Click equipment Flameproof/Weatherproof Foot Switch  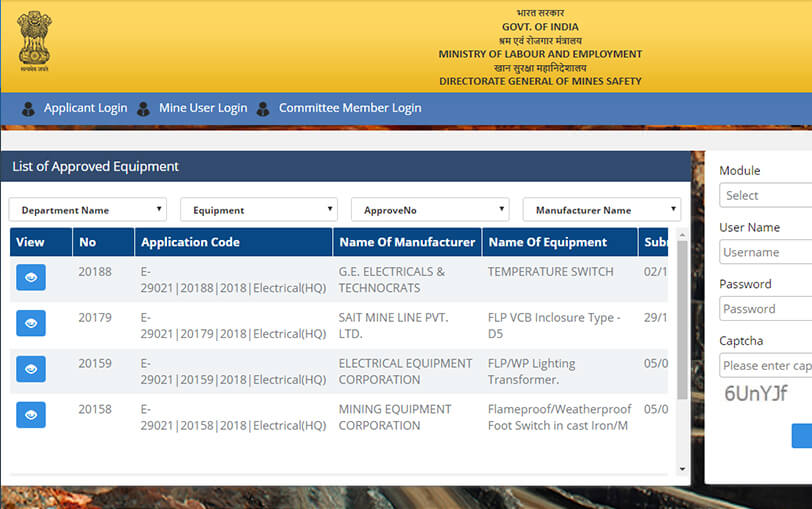[559, 417]
